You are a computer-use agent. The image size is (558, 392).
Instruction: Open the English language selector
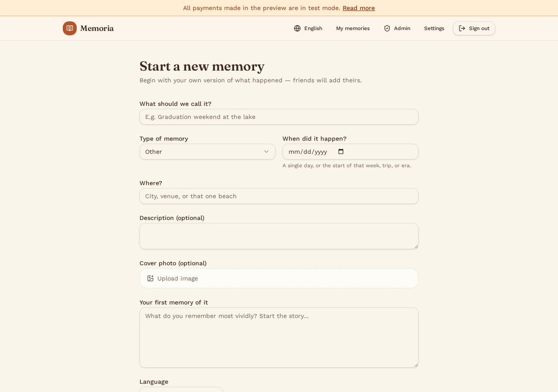tap(308, 28)
